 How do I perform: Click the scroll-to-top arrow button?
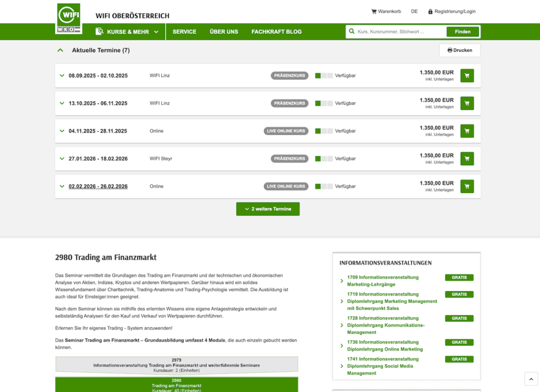pos(531,379)
